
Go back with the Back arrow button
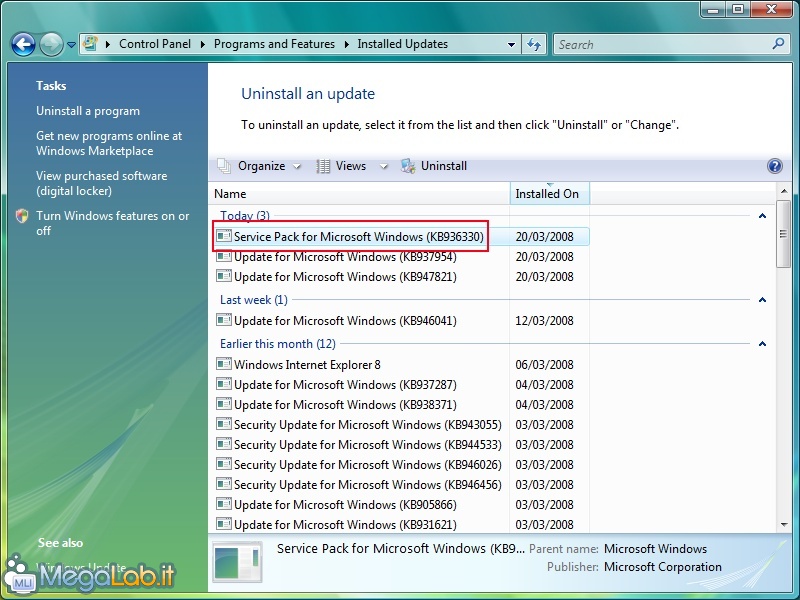click(x=23, y=44)
